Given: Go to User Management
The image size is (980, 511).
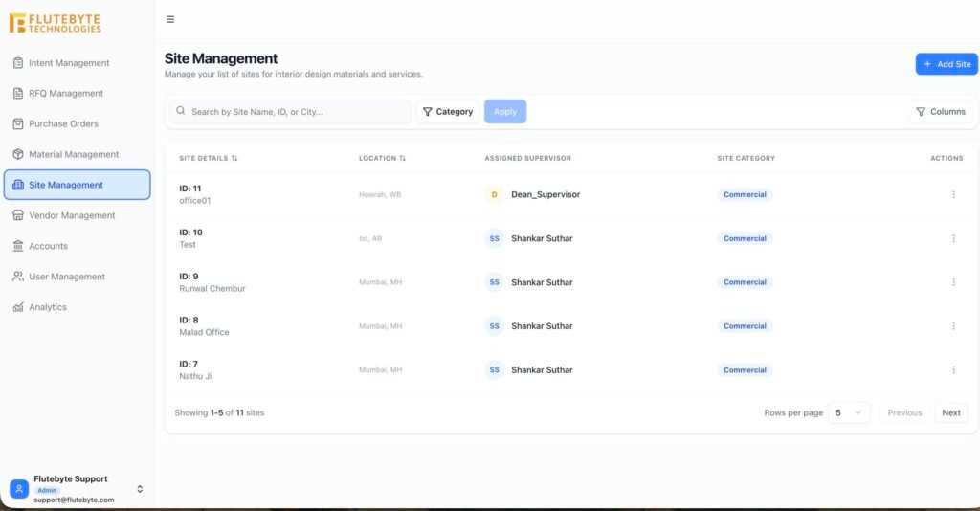Looking at the screenshot, I should click(x=77, y=277).
